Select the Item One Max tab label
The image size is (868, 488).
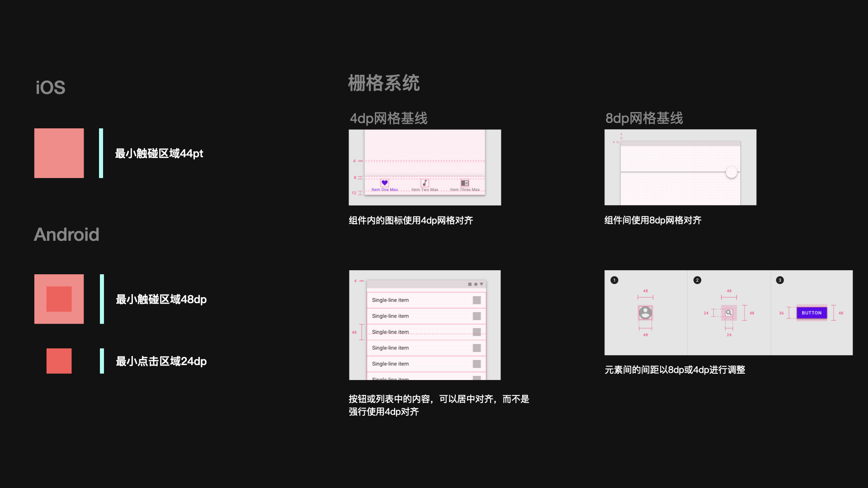tap(384, 190)
